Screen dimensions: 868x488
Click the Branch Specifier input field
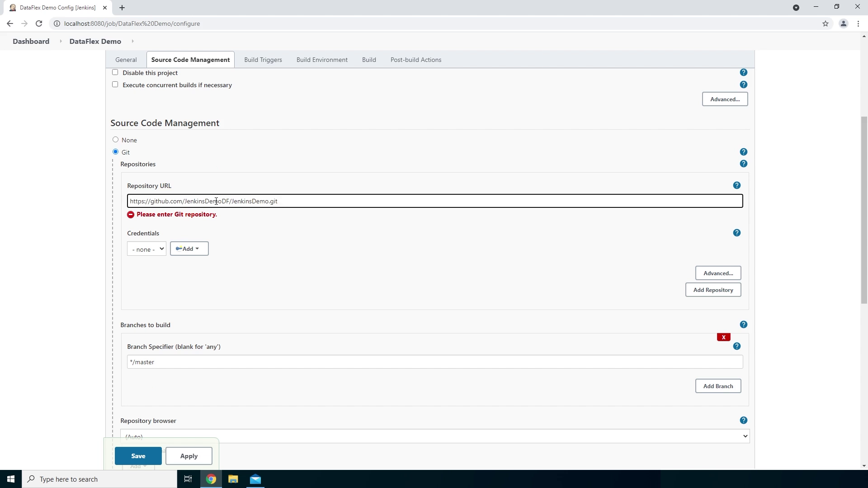click(x=434, y=362)
